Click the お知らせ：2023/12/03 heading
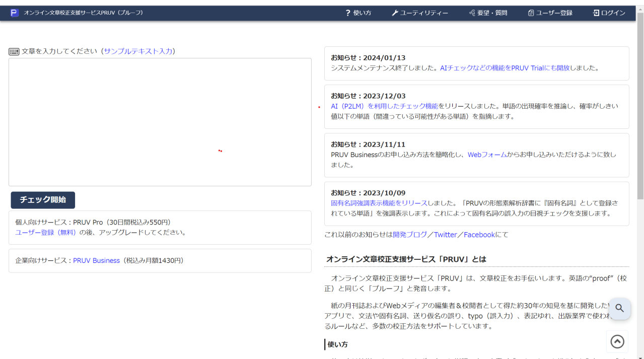The height and width of the screenshot is (359, 644). click(368, 96)
